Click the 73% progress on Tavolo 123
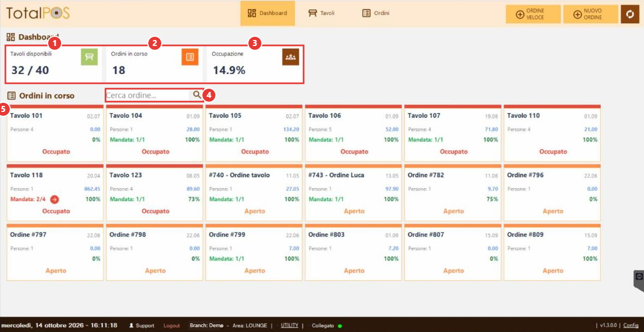 193,200
